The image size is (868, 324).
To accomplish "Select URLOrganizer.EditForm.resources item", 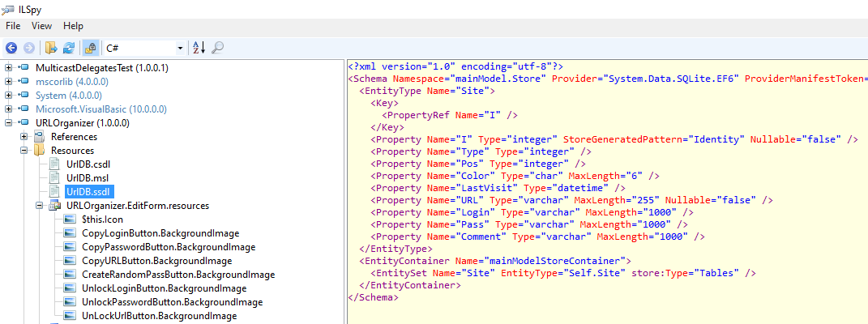I will pos(137,206).
